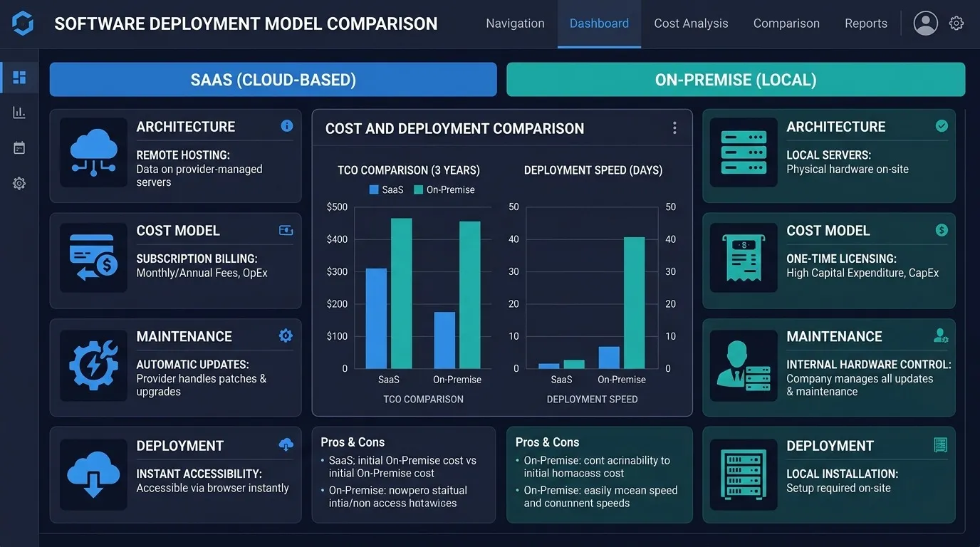Viewport: 980px width, 547px height.
Task: Open the calendar icon in the sidebar
Action: [x=19, y=148]
